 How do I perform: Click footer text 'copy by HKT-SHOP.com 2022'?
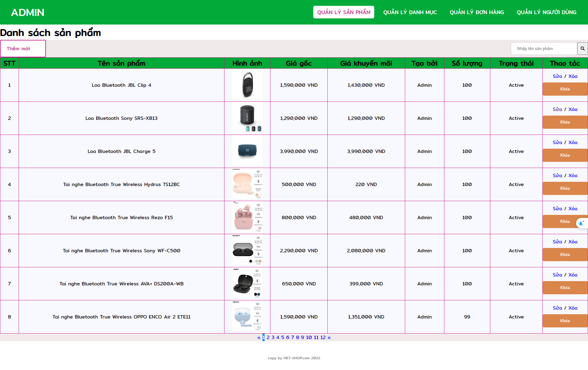(294, 358)
